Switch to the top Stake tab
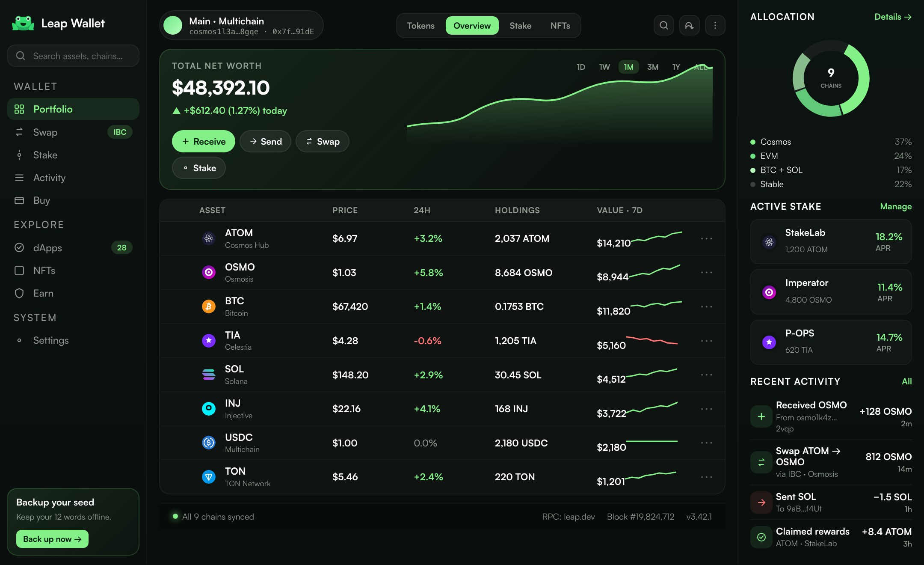Viewport: 924px width, 565px height. pyautogui.click(x=521, y=26)
